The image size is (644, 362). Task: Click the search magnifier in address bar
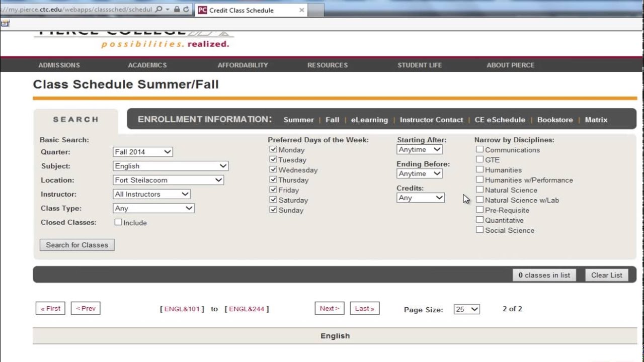point(159,9)
